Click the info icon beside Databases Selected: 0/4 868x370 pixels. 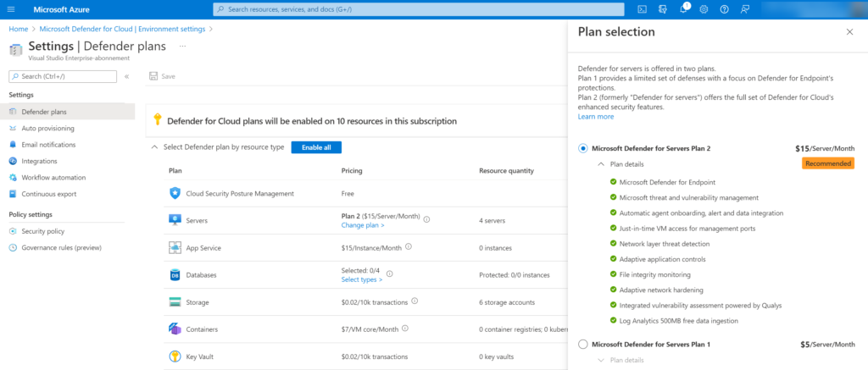pyautogui.click(x=389, y=273)
